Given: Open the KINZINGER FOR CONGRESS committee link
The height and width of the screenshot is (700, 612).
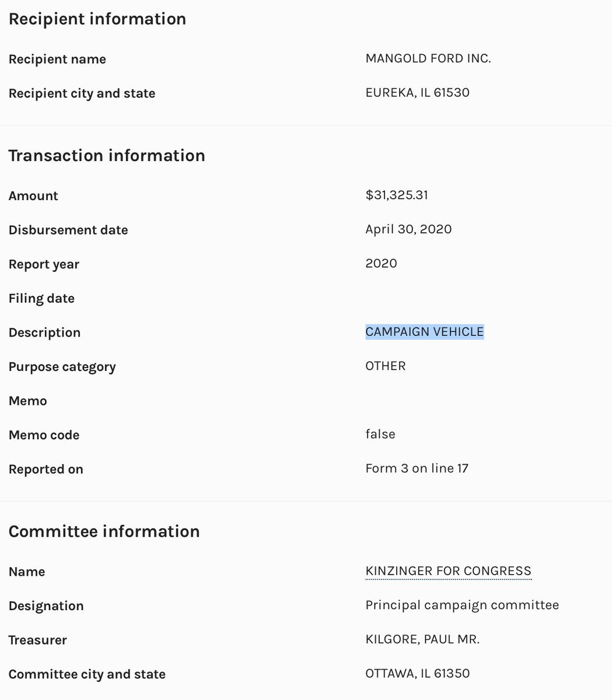Looking at the screenshot, I should pos(448,571).
